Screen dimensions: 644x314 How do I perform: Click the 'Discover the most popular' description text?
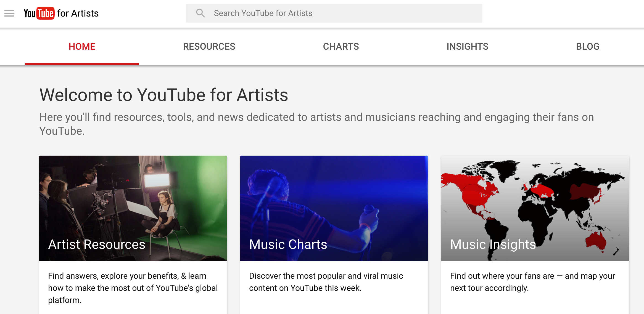point(326,282)
